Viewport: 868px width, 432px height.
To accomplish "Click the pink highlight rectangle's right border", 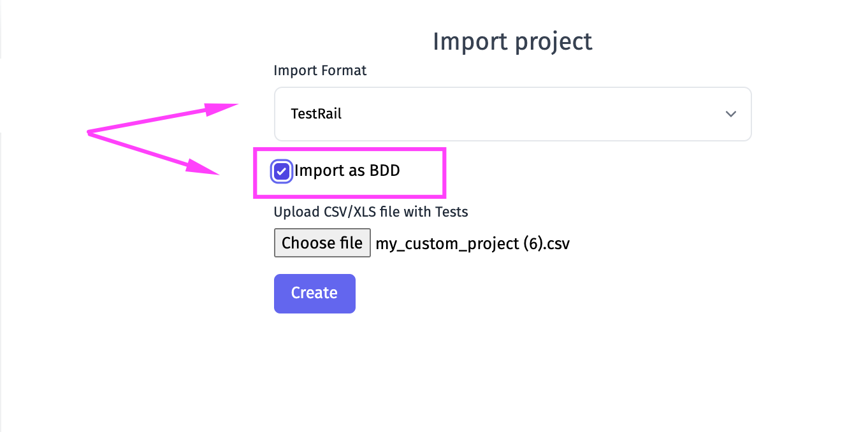I will pos(444,172).
